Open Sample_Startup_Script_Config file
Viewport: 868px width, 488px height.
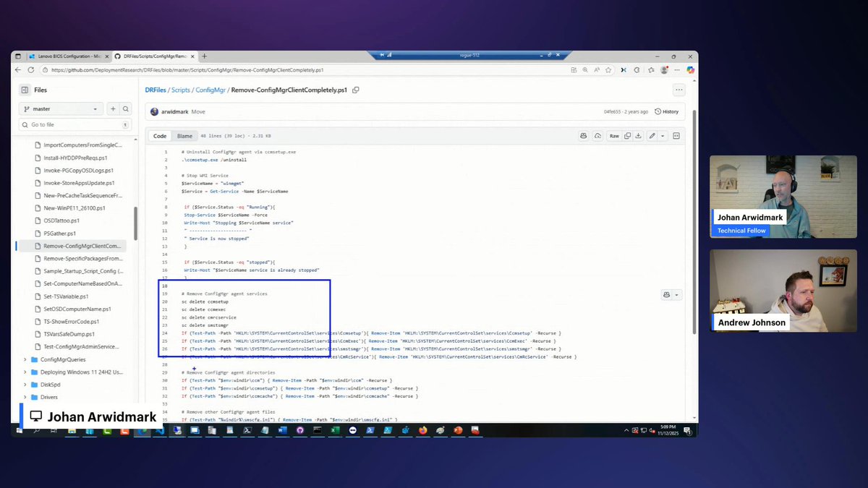(83, 271)
